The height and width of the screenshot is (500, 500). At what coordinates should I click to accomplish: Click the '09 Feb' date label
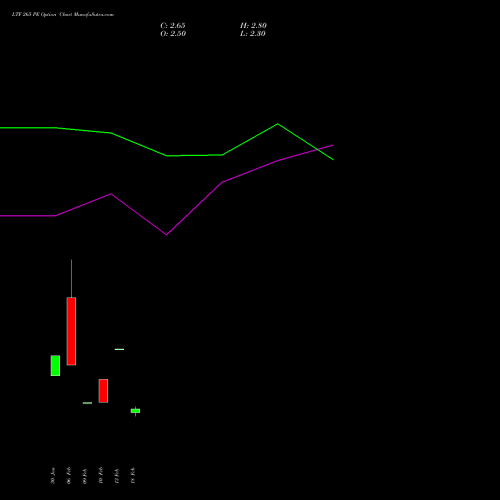[85, 476]
